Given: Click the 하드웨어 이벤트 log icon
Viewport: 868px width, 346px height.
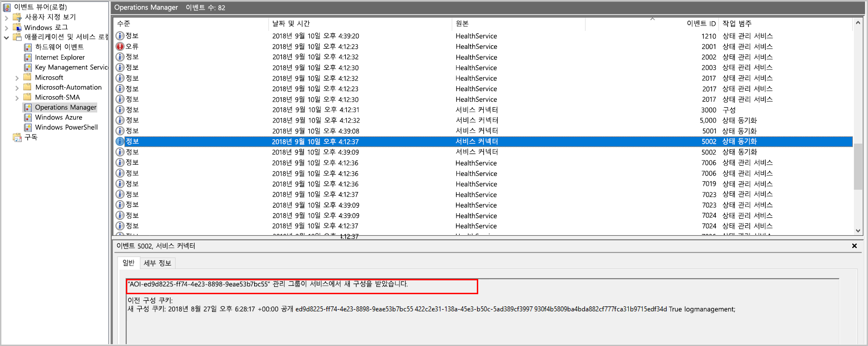Looking at the screenshot, I should 28,47.
